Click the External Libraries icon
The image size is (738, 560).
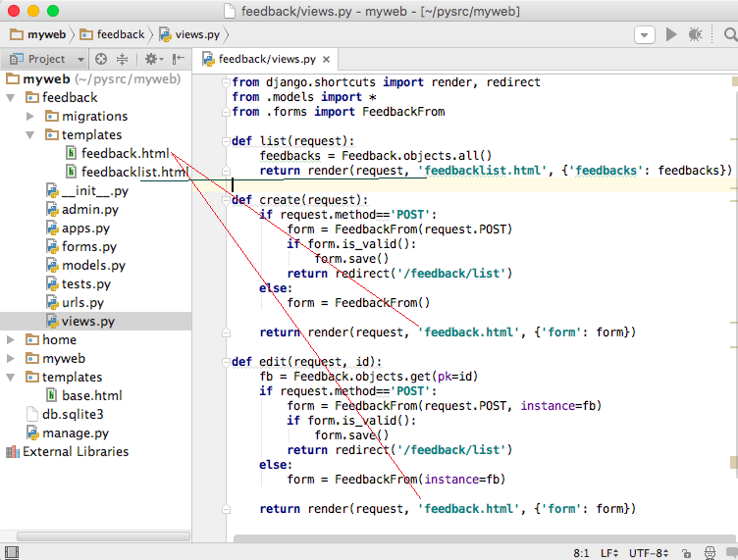pyautogui.click(x=12, y=451)
